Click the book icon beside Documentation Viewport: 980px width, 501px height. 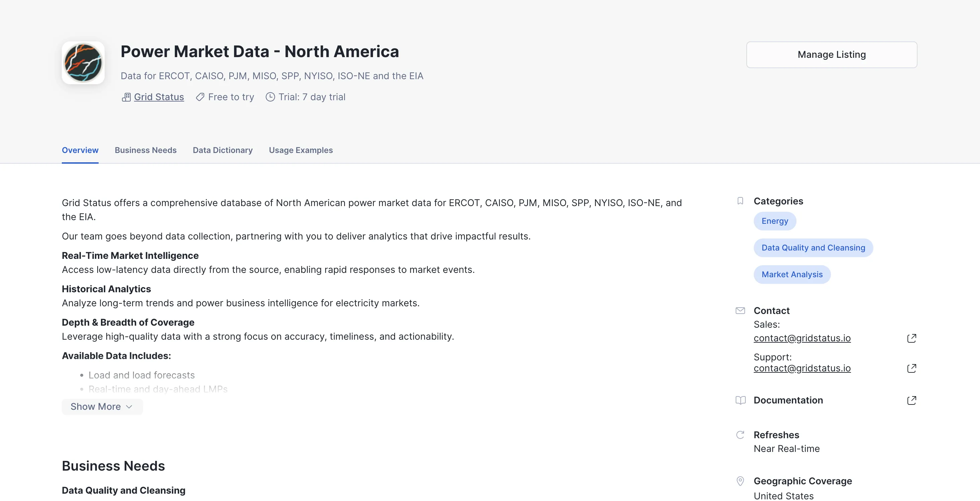740,401
